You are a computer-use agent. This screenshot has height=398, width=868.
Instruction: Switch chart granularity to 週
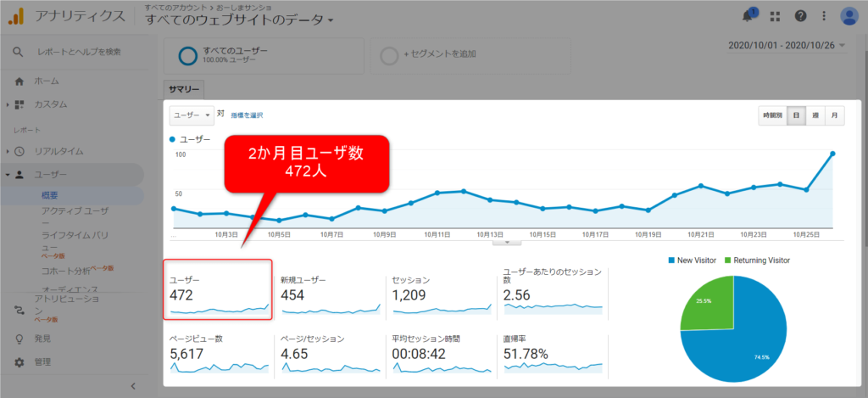point(815,115)
